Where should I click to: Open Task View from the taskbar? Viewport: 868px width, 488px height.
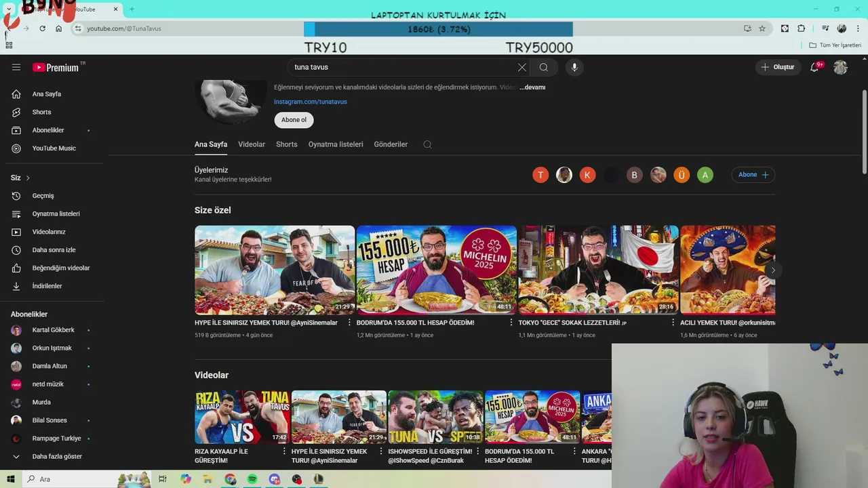click(x=163, y=479)
